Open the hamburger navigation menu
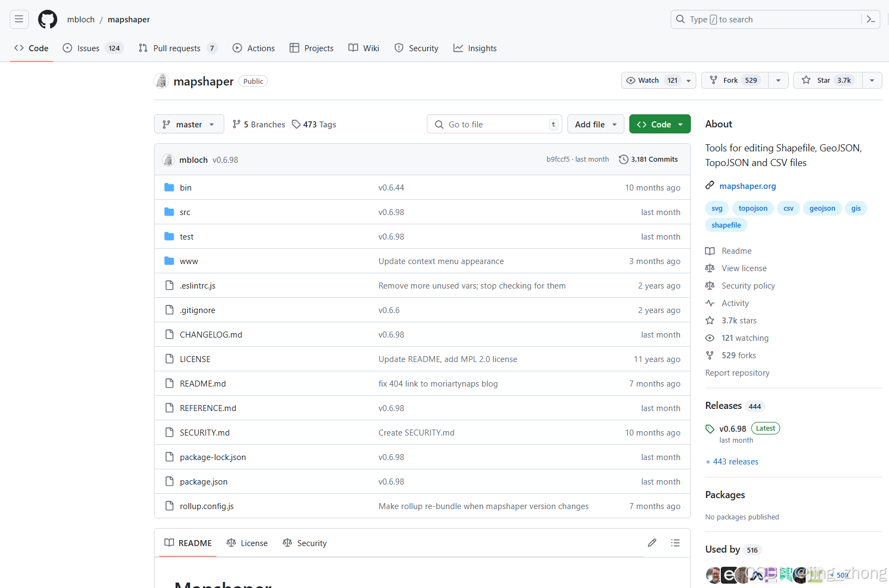The width and height of the screenshot is (889, 588). pyautogui.click(x=19, y=20)
